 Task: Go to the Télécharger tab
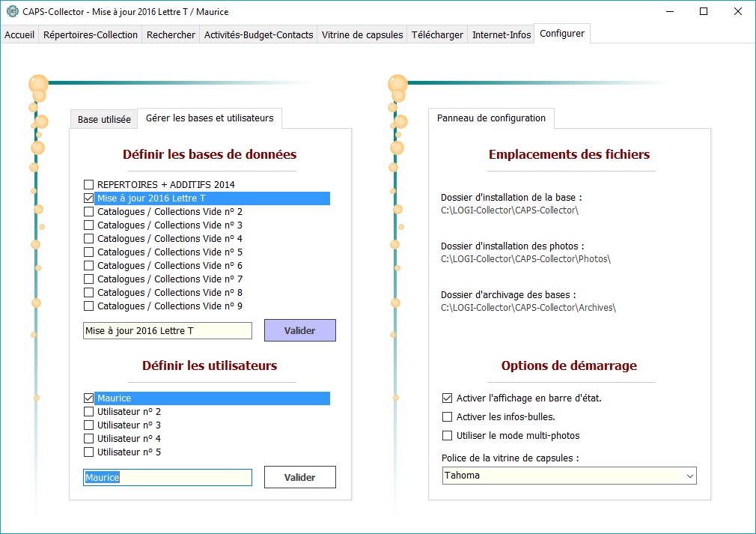[x=437, y=34]
